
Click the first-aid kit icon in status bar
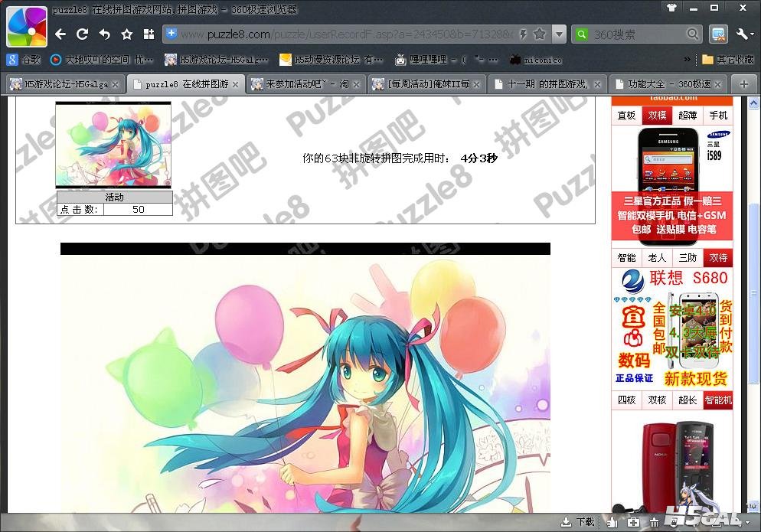pos(633,522)
